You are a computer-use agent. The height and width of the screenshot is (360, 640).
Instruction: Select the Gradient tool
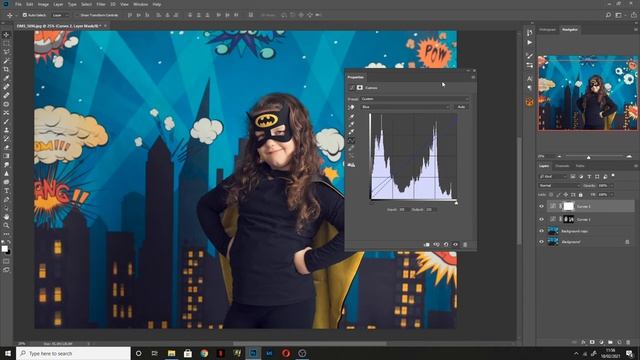6,156
